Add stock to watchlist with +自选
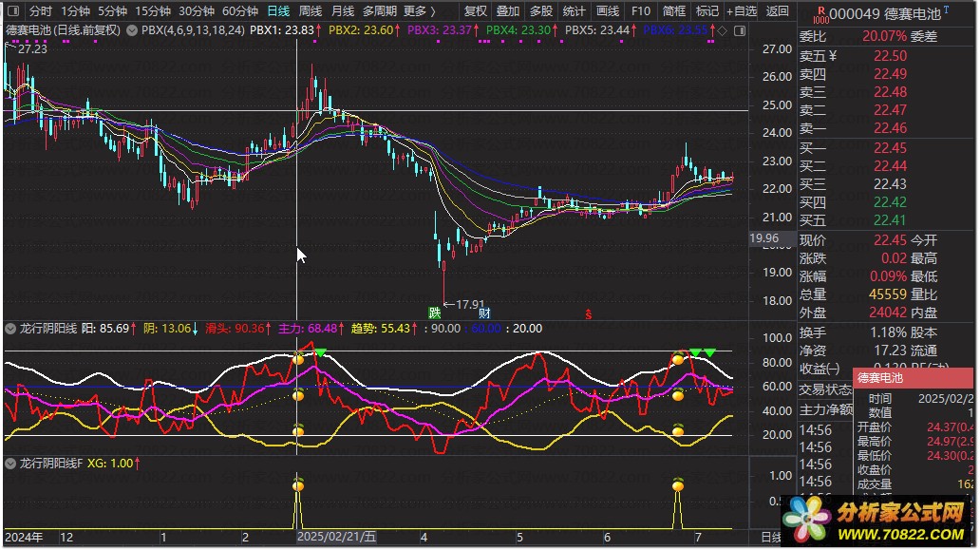 pyautogui.click(x=742, y=11)
